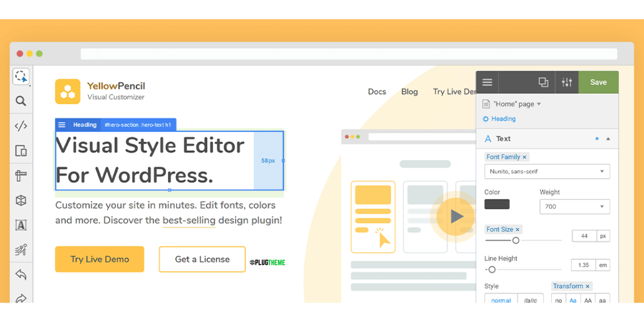644x322 pixels.
Task: Open the wireframe cube tool
Action: pos(21,200)
